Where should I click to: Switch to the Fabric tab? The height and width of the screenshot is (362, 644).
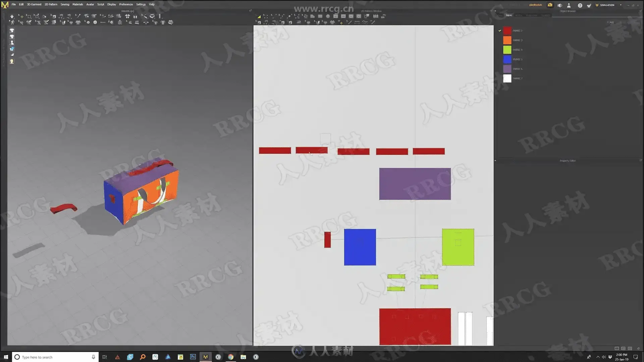point(509,15)
